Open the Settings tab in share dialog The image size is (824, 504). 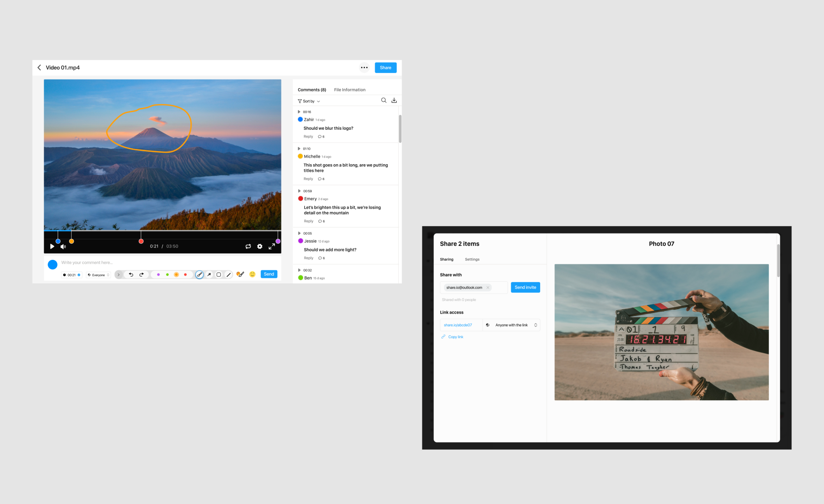pyautogui.click(x=472, y=259)
